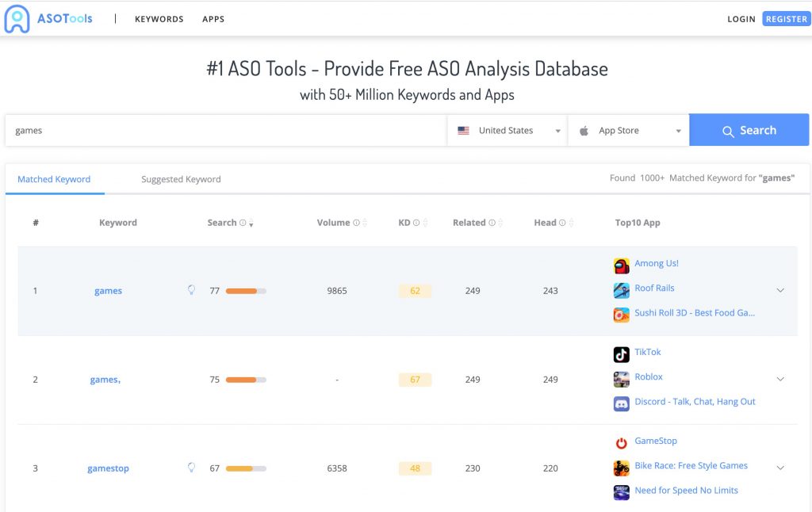The width and height of the screenshot is (812, 512).
Task: Expand the top apps list for gamestop row
Action: tap(780, 468)
